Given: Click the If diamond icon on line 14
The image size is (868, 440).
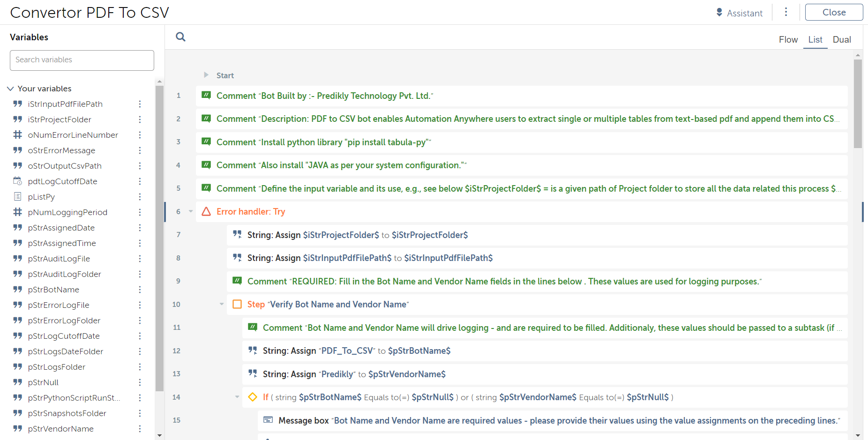Looking at the screenshot, I should [253, 397].
